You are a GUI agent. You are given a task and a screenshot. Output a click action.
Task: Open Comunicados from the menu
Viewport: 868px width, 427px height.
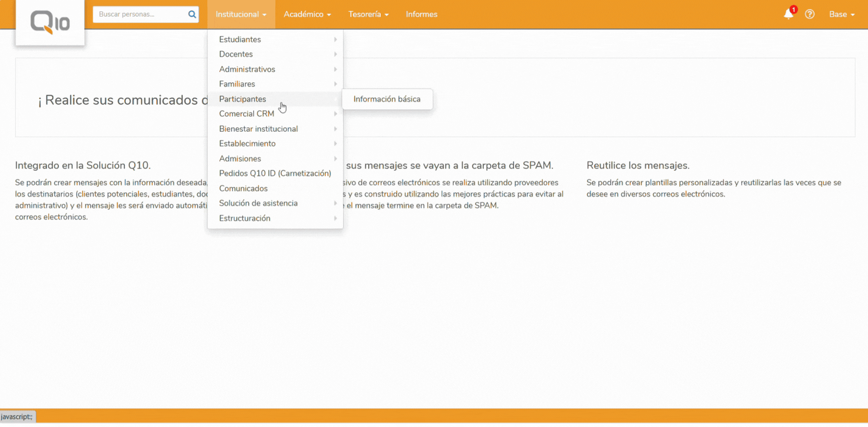pyautogui.click(x=243, y=188)
